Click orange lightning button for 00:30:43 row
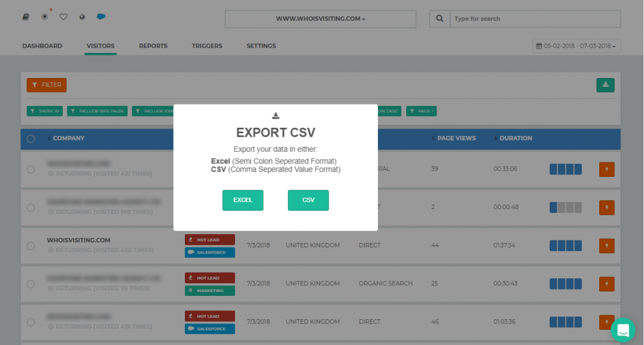The height and width of the screenshot is (345, 644). (607, 284)
